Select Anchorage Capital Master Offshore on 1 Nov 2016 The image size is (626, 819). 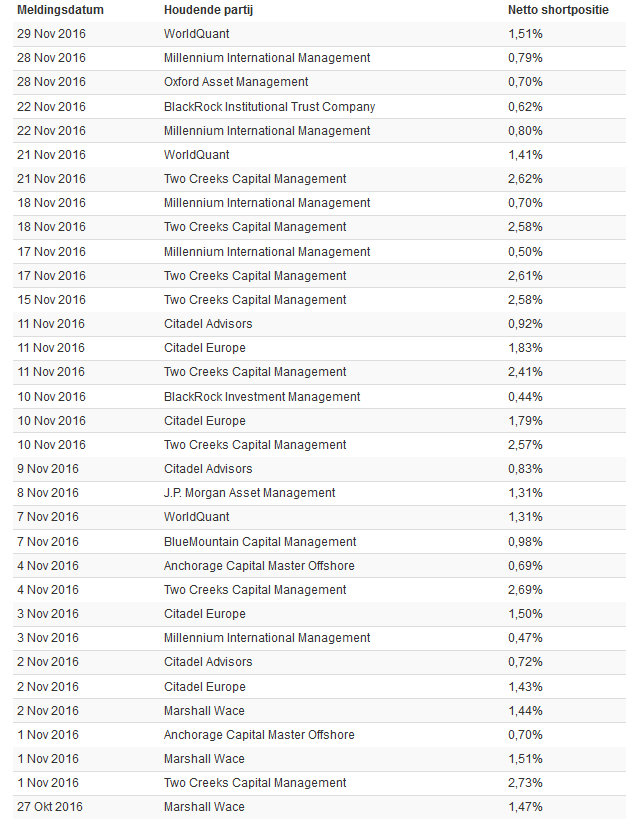(x=259, y=735)
